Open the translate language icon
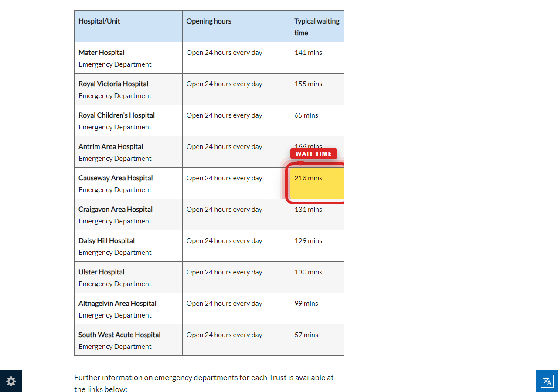558x392 pixels. 547,381
